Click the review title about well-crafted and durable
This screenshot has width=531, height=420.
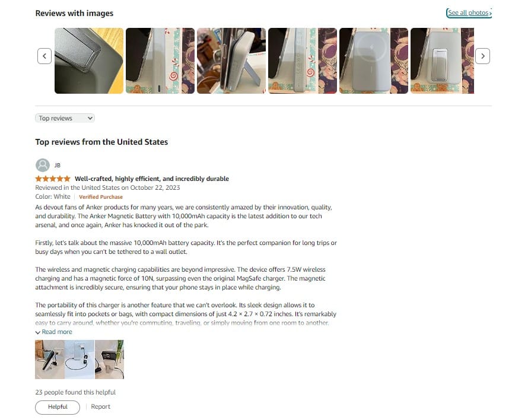(152, 179)
